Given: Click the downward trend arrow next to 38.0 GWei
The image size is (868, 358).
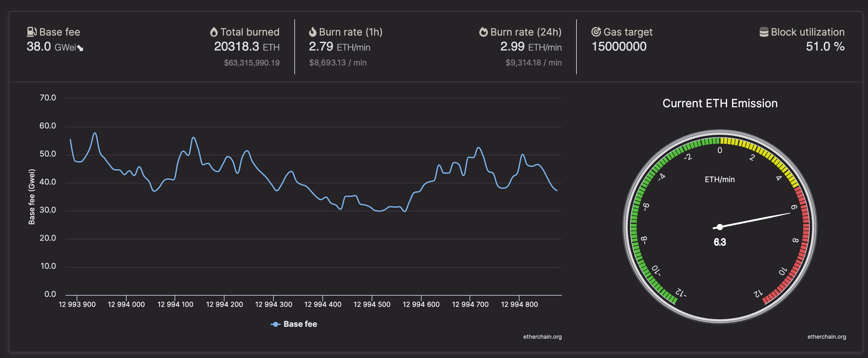Looking at the screenshot, I should 80,48.
